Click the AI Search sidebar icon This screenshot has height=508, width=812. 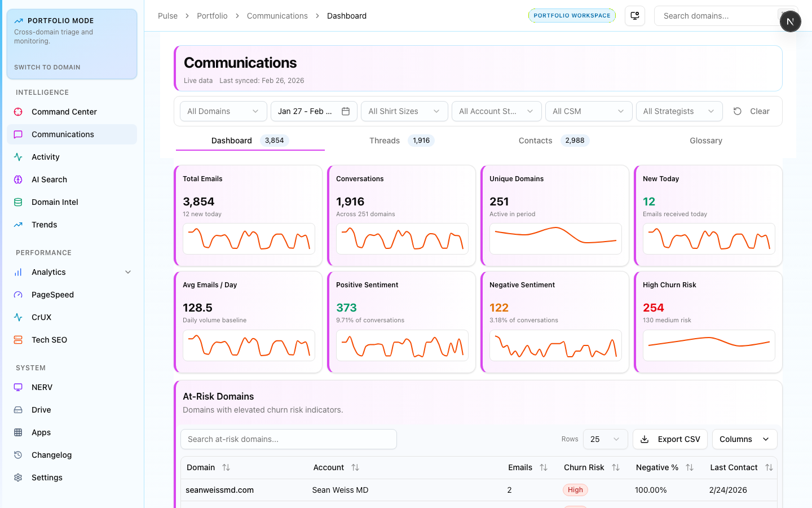click(x=18, y=179)
